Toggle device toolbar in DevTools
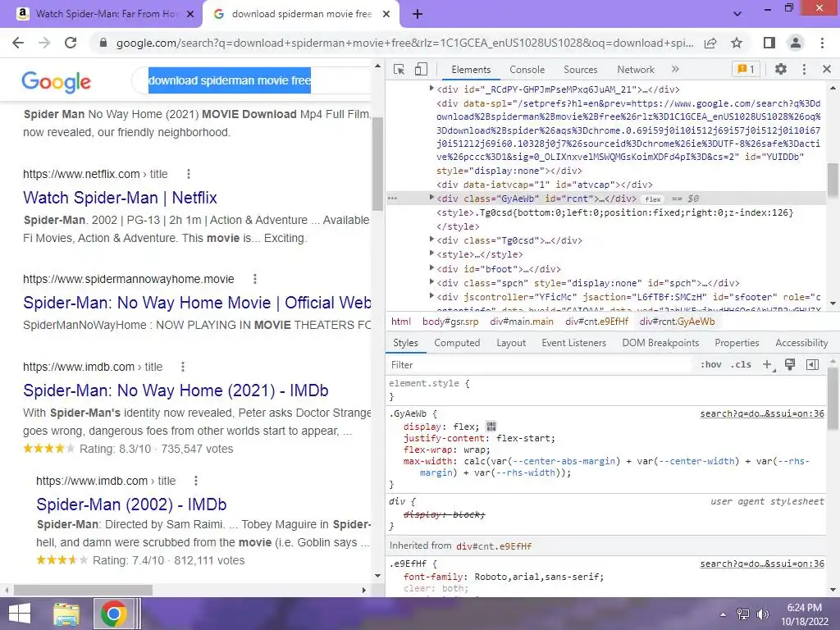The width and height of the screenshot is (840, 630). 421,70
